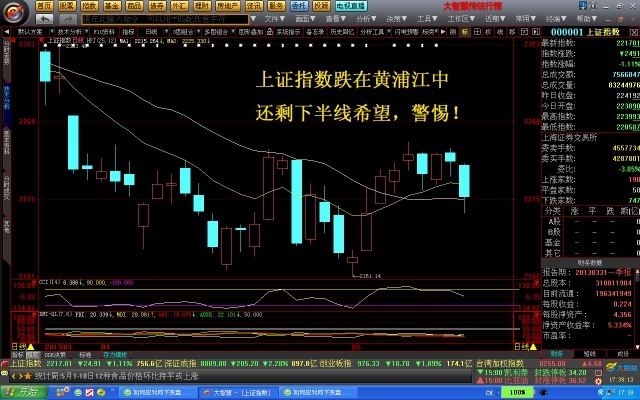The width and height of the screenshot is (640, 400).
Task: Click the blue 委托 trading button
Action: pyautogui.click(x=299, y=6)
